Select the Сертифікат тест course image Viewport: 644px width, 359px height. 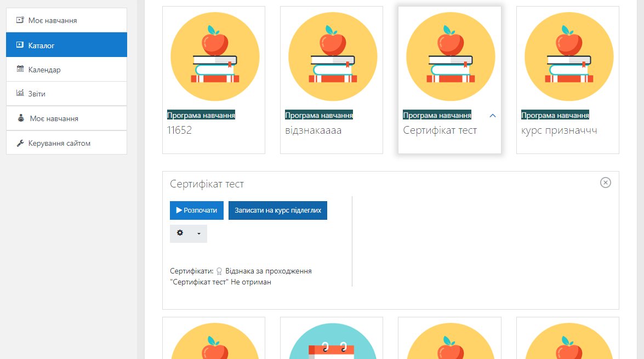451,56
